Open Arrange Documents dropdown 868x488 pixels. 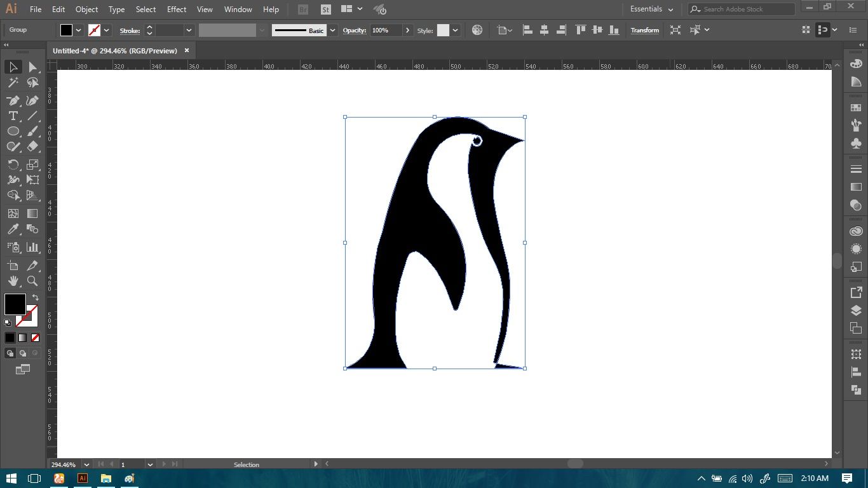pyautogui.click(x=351, y=9)
